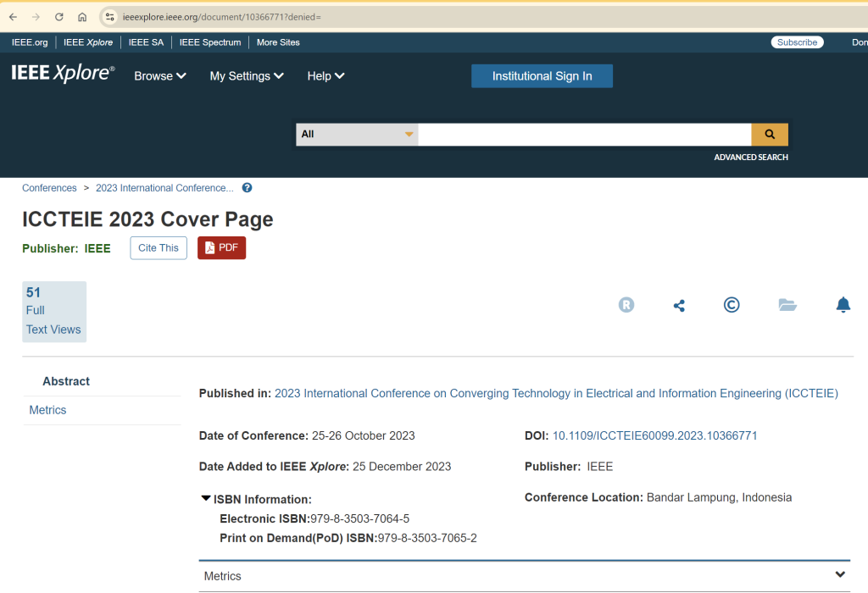This screenshot has height=593, width=868.
Task: Go to the browser home icon
Action: pyautogui.click(x=82, y=17)
